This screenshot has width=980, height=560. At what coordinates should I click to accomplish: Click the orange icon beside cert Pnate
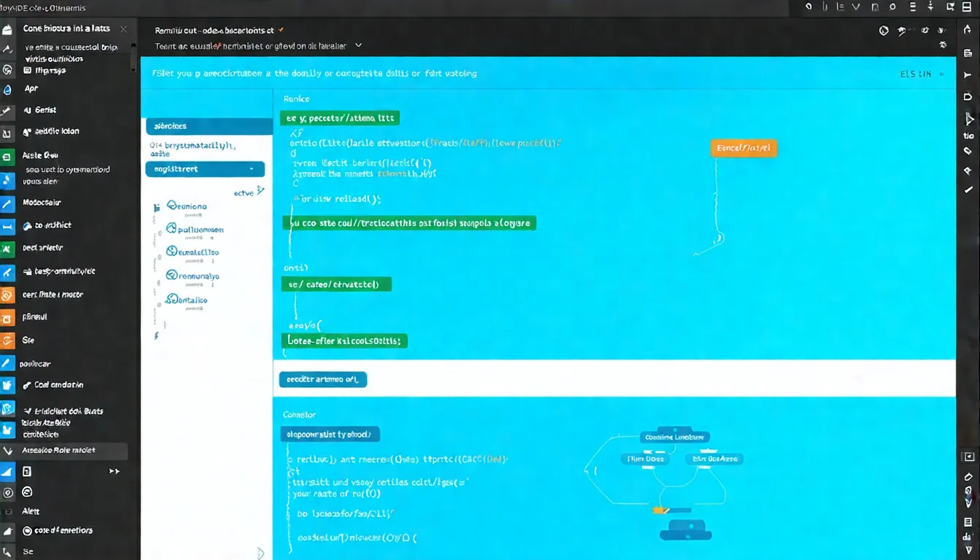click(7, 295)
